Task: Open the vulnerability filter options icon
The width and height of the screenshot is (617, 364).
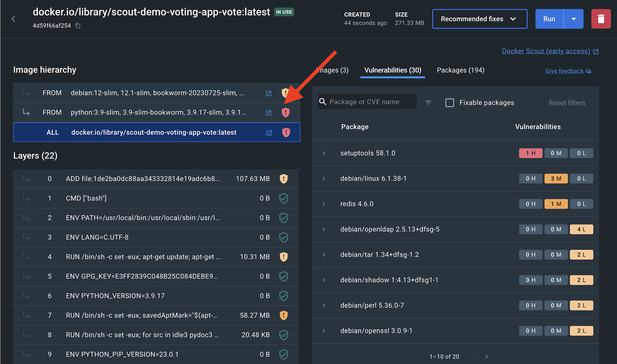Action: point(428,103)
